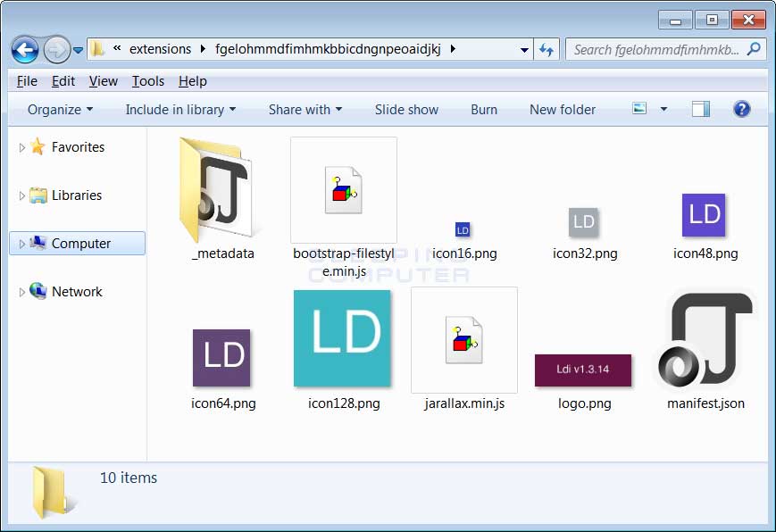Select bootstrap-filestyle.min.js file
776x532 pixels.
(344, 190)
